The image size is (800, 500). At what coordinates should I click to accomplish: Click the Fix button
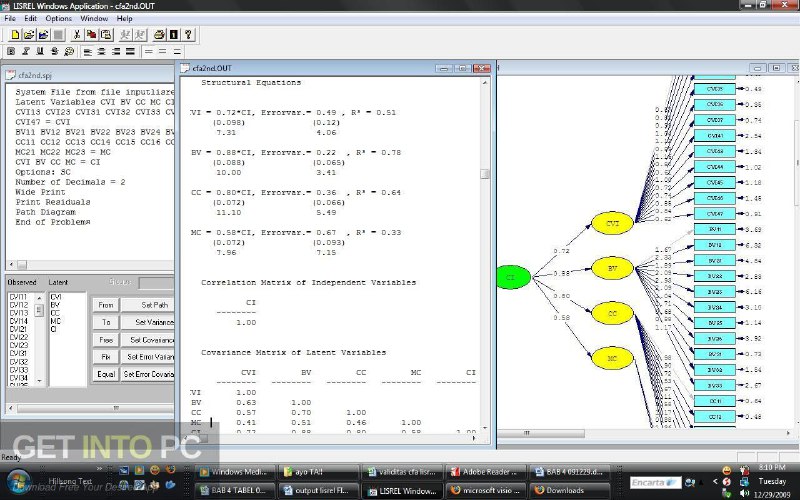pos(106,357)
